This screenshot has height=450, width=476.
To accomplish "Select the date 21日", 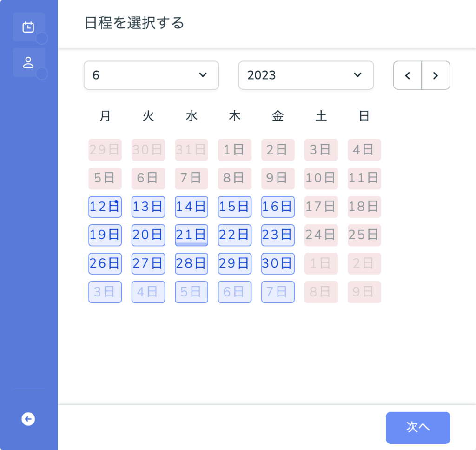I will pyautogui.click(x=191, y=235).
